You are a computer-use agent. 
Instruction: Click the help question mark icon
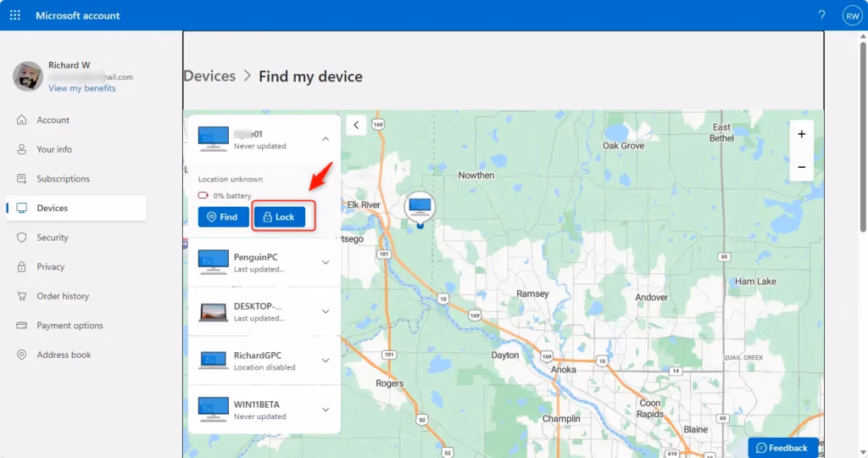tap(821, 15)
